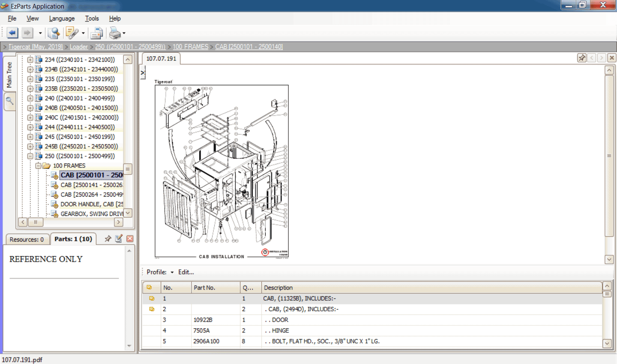Open the search/preview tool on the toolbar
The width and height of the screenshot is (617, 364).
[54, 33]
